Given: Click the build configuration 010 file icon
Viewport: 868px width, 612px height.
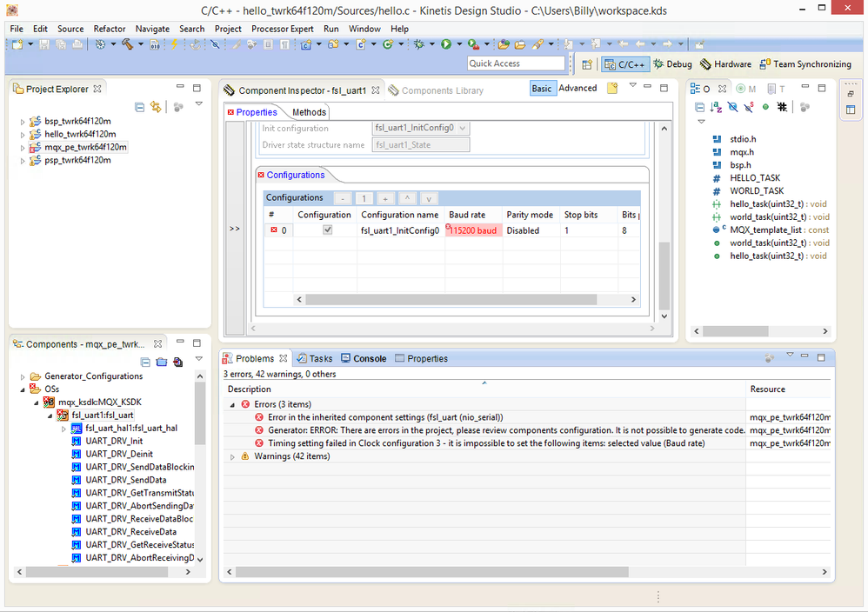Looking at the screenshot, I should [155, 45].
